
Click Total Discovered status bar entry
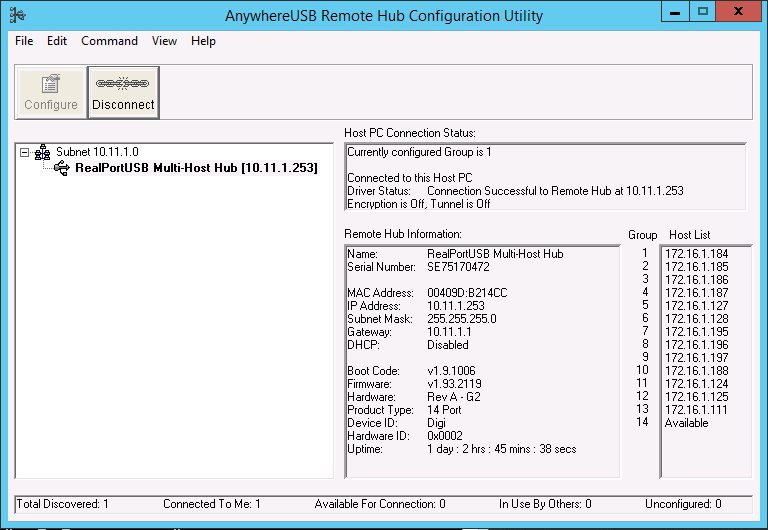click(62, 504)
